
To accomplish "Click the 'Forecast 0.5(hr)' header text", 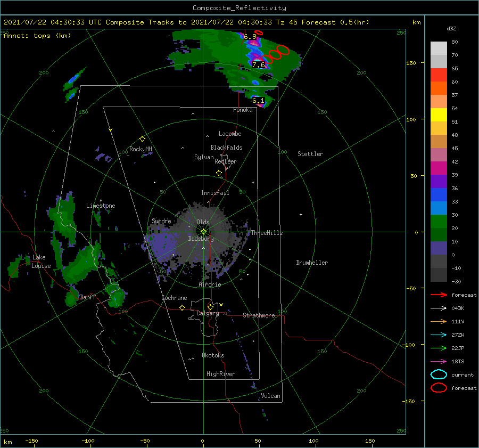I will point(335,22).
